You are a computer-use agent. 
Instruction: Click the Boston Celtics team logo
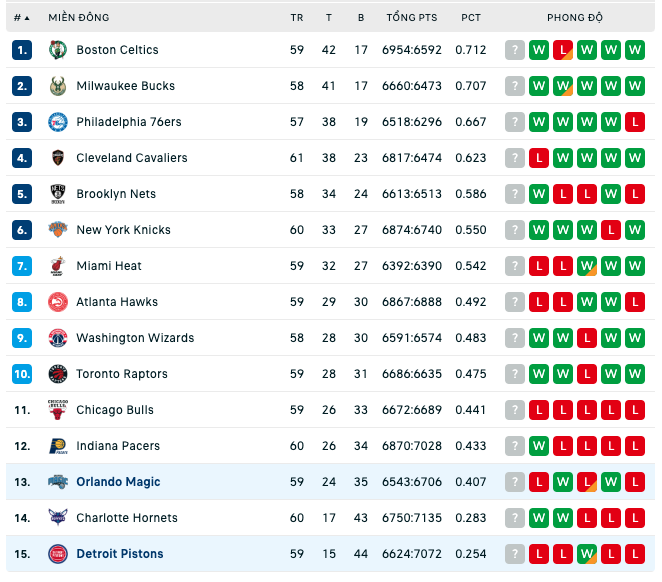[58, 50]
